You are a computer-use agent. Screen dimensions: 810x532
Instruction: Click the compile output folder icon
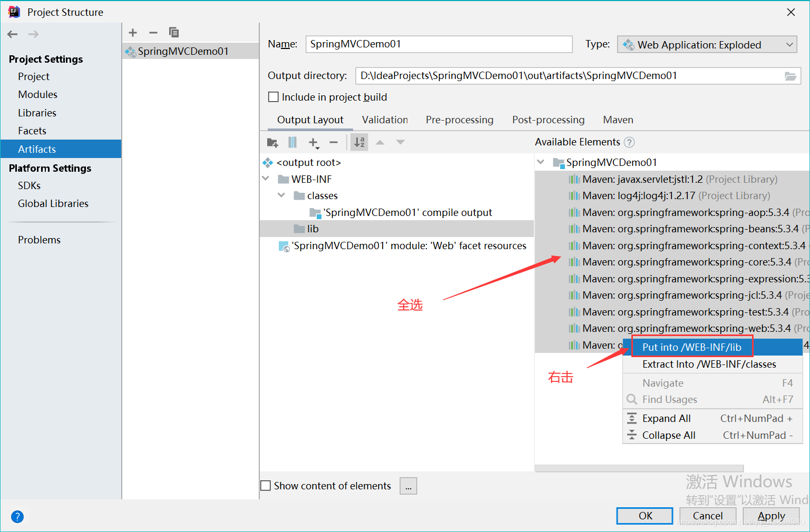point(315,213)
